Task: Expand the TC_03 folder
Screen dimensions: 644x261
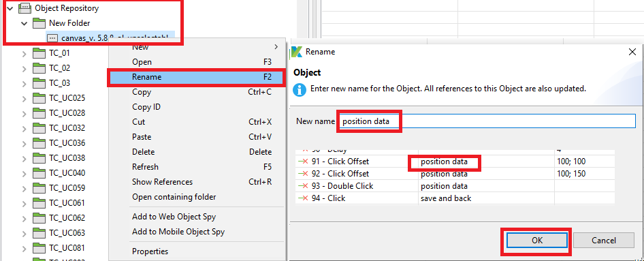Action: coord(25,83)
